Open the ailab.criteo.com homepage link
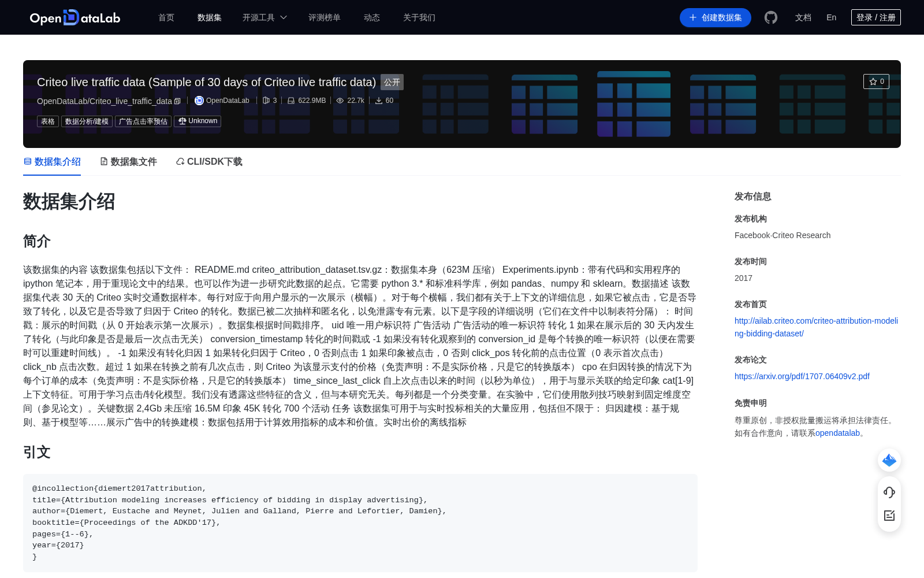The image size is (924, 578). pos(816,327)
